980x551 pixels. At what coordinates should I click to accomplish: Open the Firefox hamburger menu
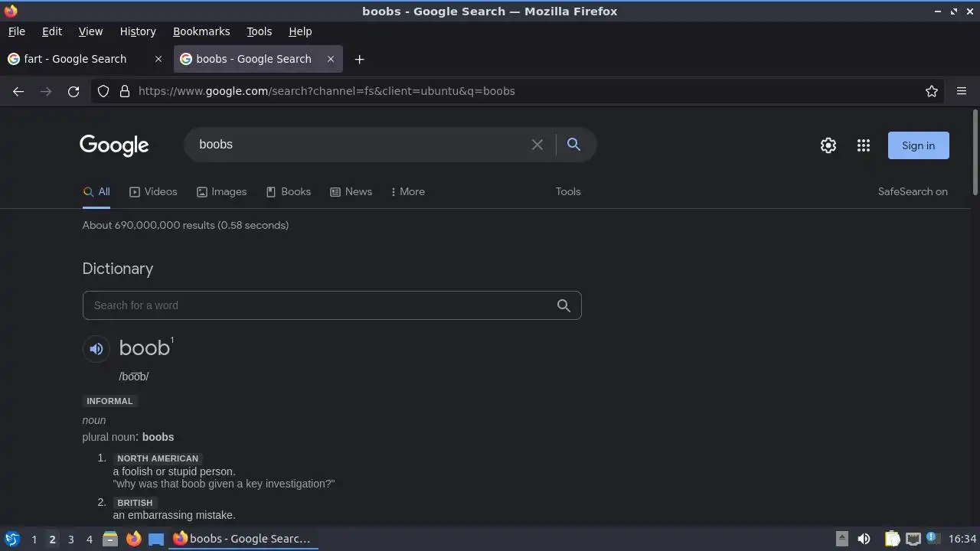coord(962,91)
